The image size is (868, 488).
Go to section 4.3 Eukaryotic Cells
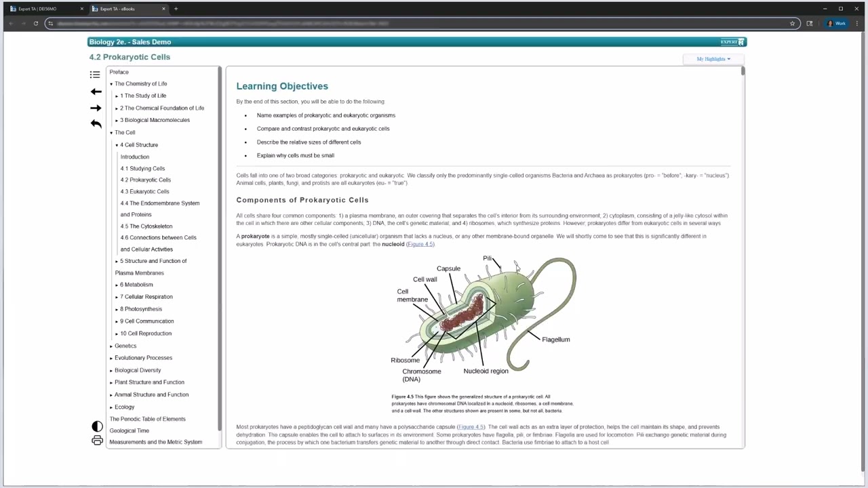pyautogui.click(x=145, y=191)
